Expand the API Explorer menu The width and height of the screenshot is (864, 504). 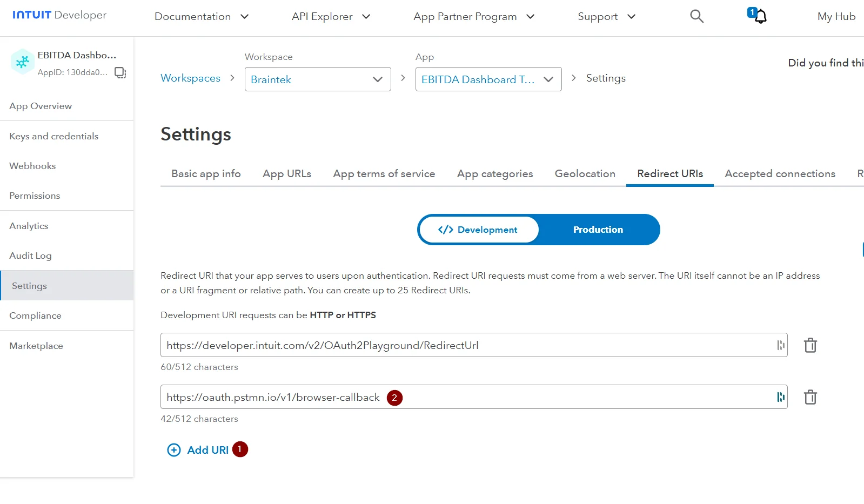(331, 17)
